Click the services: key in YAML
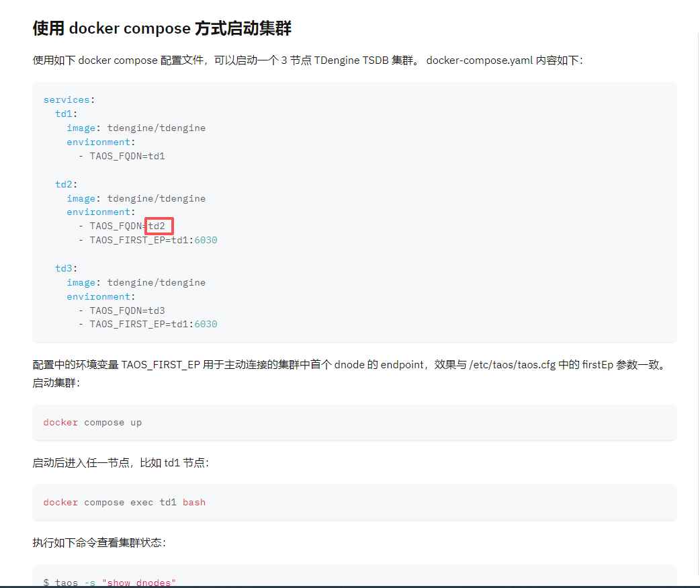This screenshot has height=588, width=700. click(x=69, y=100)
